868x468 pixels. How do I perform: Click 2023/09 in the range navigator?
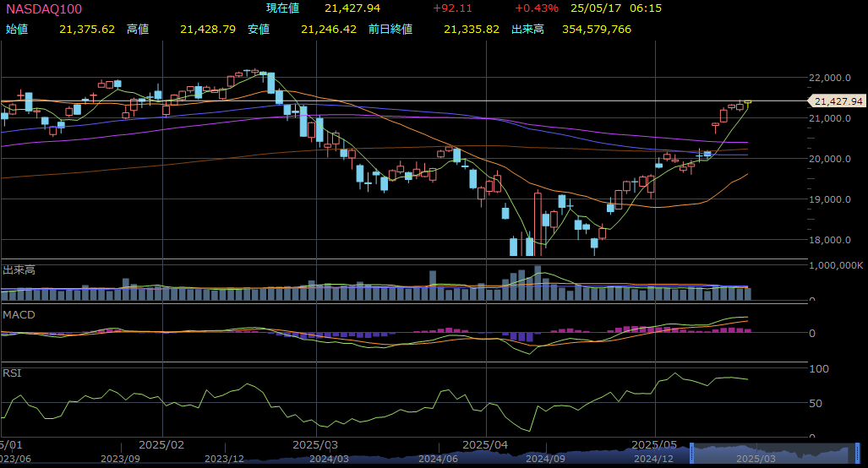[x=120, y=459]
